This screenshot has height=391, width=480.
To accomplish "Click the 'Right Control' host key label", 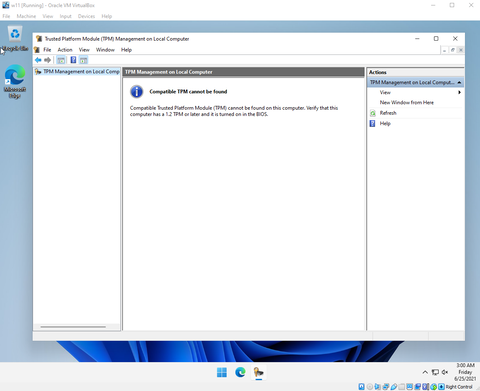I will tap(459, 387).
